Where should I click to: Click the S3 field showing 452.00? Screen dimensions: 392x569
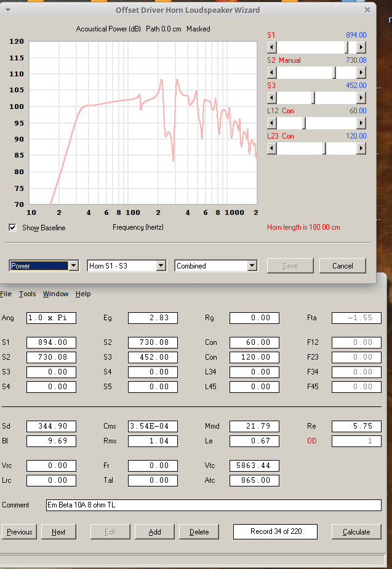tap(153, 357)
